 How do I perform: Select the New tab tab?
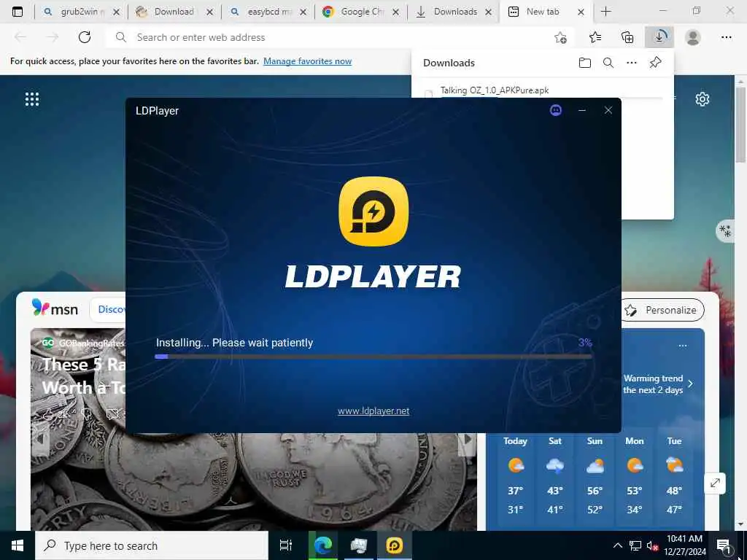(x=547, y=12)
